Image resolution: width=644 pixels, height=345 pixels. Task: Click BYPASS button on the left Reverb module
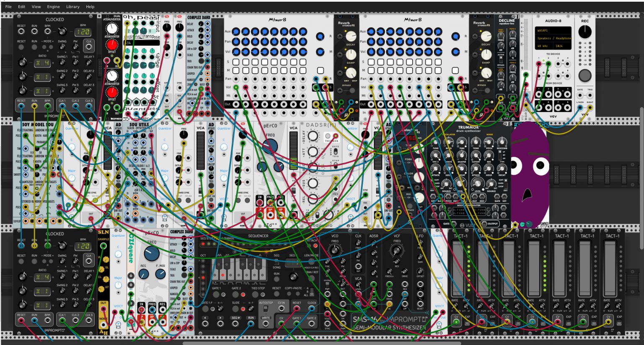tap(352, 90)
